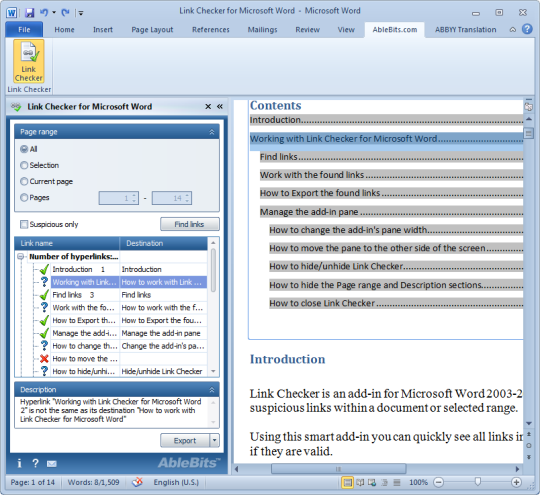Select the All page range radio
This screenshot has height=495, width=540.
tap(24, 149)
